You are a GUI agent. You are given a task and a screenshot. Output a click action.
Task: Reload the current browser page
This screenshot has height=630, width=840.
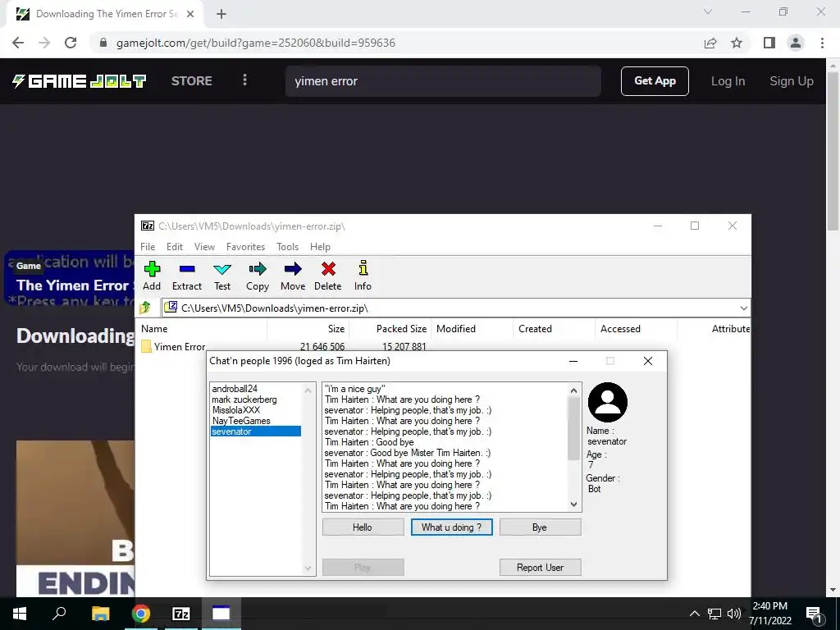[x=71, y=43]
